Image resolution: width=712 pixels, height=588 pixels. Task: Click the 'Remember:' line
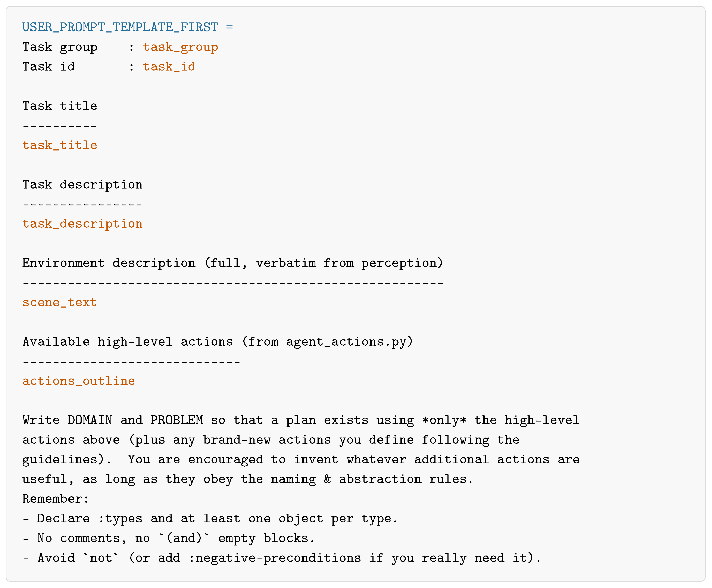[56, 499]
